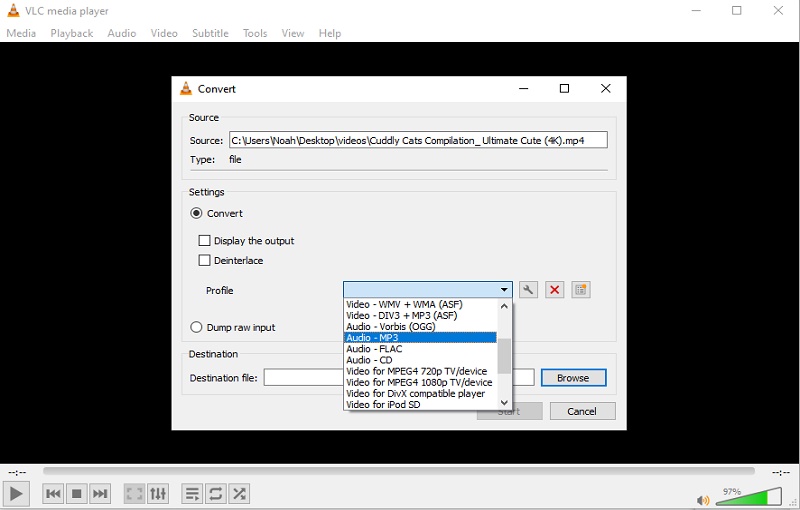This screenshot has width=800, height=510.
Task: Skip to previous media track
Action: [x=53, y=494]
